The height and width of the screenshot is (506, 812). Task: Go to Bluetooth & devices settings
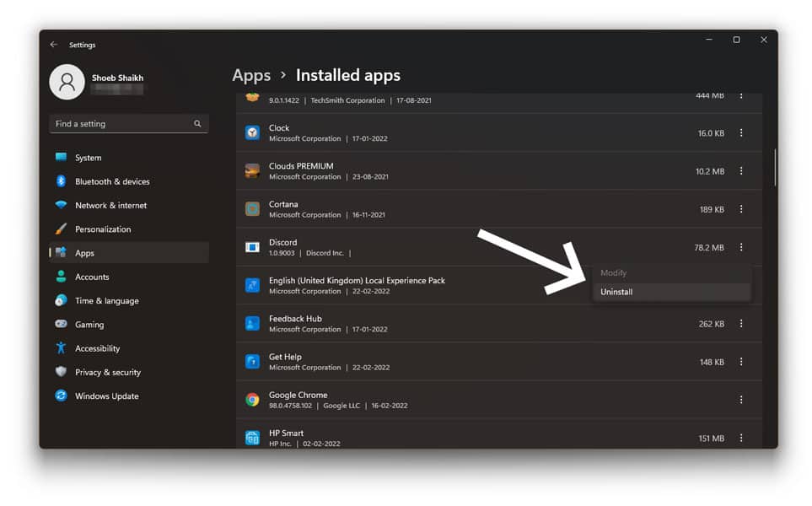click(129, 181)
